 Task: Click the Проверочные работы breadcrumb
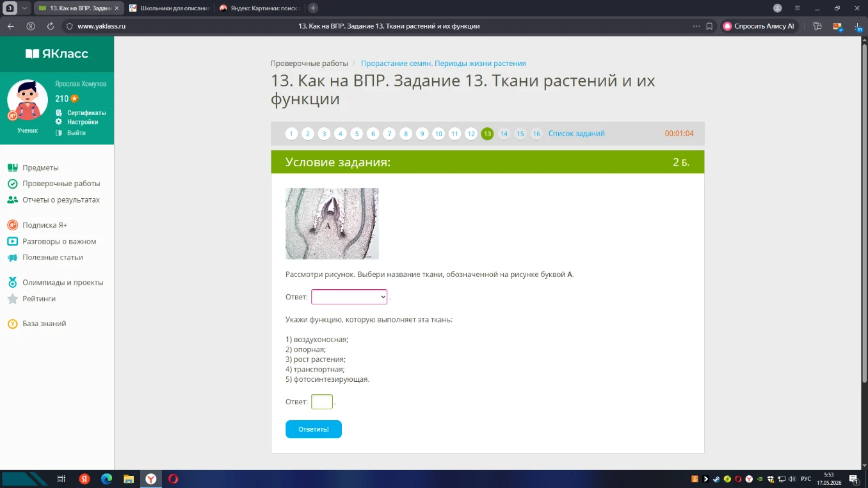pyautogui.click(x=309, y=63)
